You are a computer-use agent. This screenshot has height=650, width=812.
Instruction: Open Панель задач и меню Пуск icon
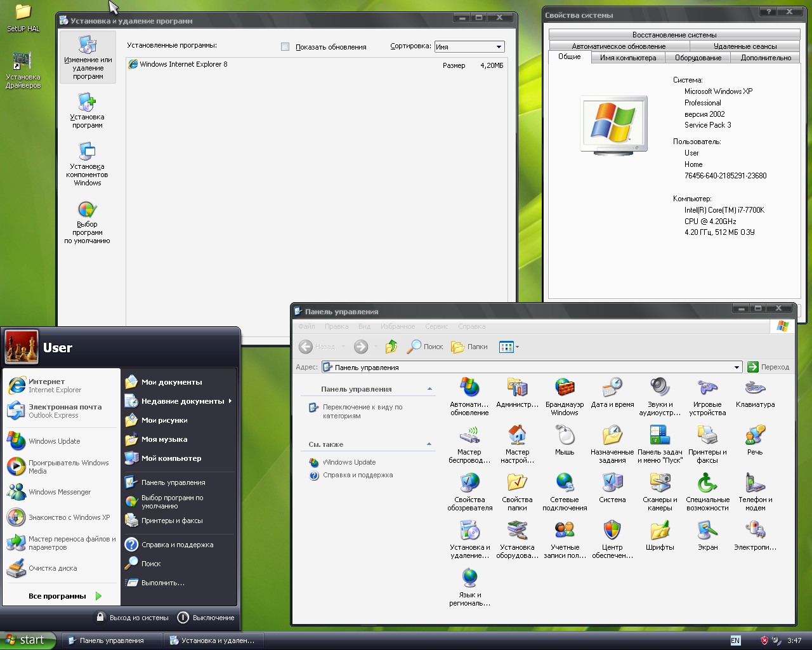[x=660, y=444]
